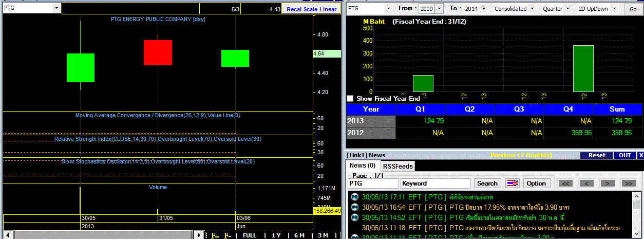Screen dimensions: 644x239
Task: Click the news Search button
Action: (487, 183)
